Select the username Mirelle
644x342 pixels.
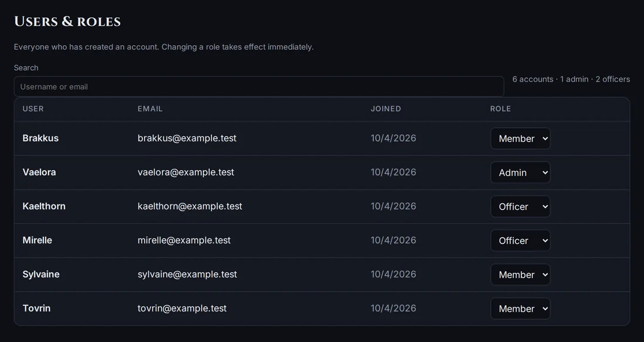pos(37,241)
